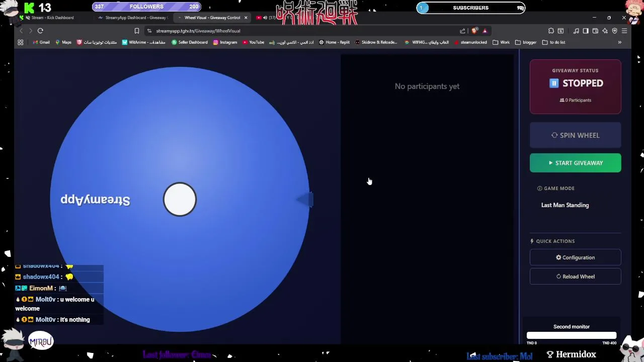Click the Kick logo in stream overlay
The height and width of the screenshot is (362, 644).
coord(29,8)
